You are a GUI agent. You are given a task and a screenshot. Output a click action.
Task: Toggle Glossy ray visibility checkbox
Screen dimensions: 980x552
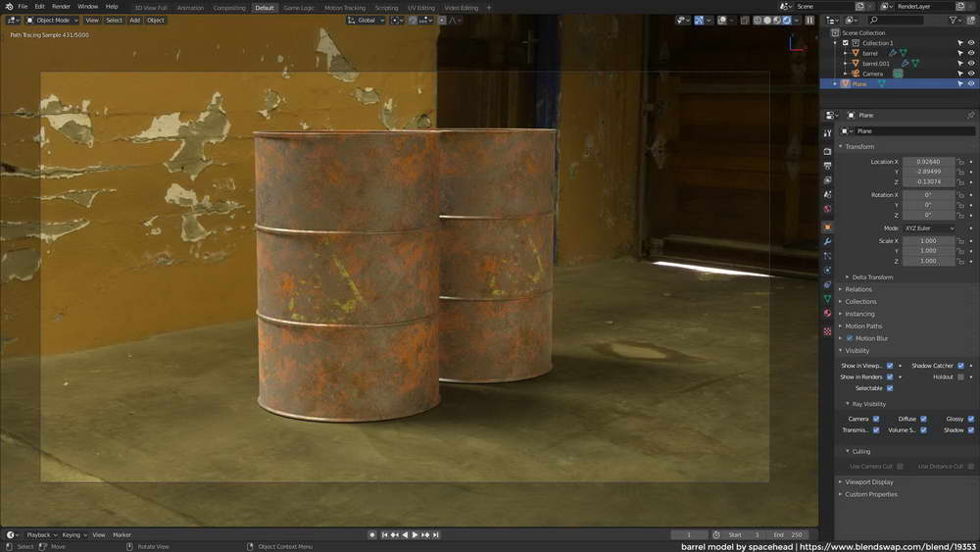pos(971,419)
